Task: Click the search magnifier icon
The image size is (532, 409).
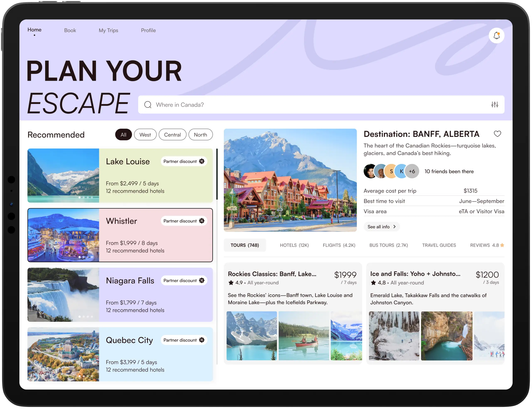Action: (148, 105)
